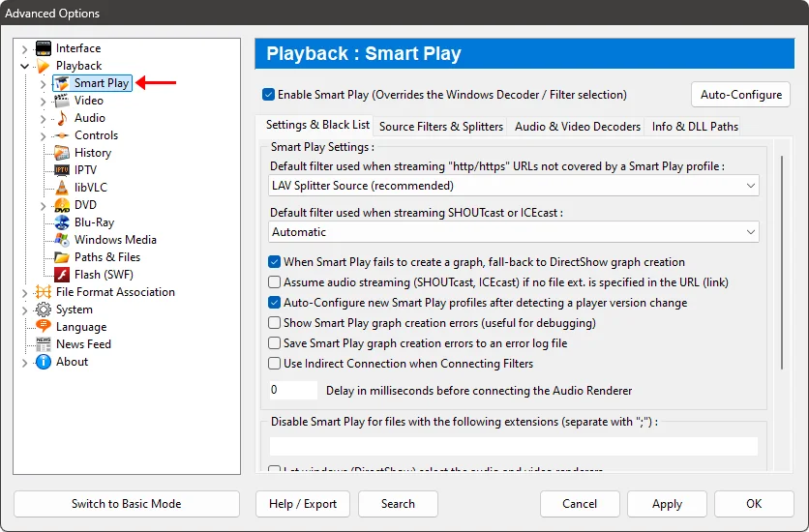Switch to Settings & Black List tab

pyautogui.click(x=317, y=126)
